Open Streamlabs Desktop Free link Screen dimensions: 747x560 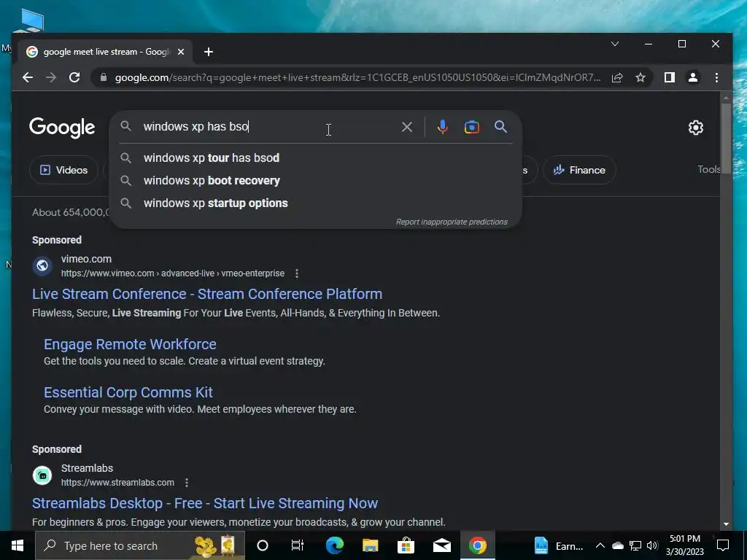pos(205,503)
